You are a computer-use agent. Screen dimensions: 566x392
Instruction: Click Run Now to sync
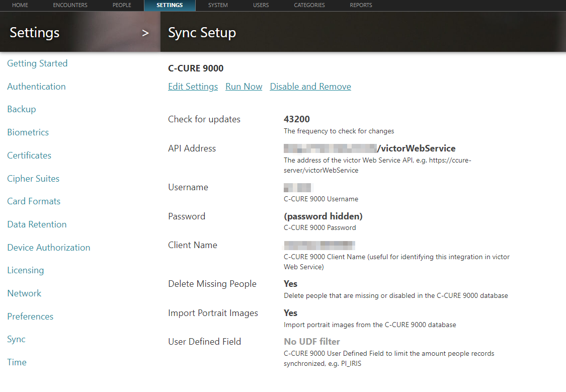point(244,87)
